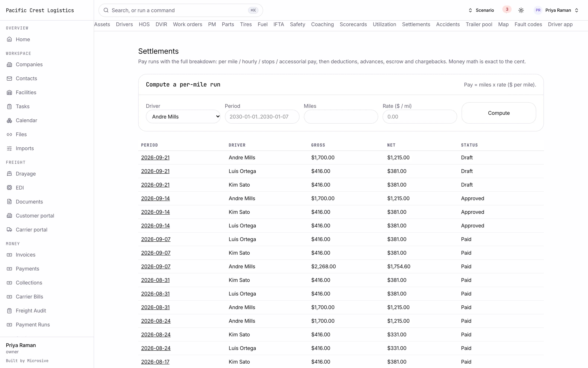588x368 pixels.
Task: Click the $2,268.00 gross value
Action: [x=323, y=266]
